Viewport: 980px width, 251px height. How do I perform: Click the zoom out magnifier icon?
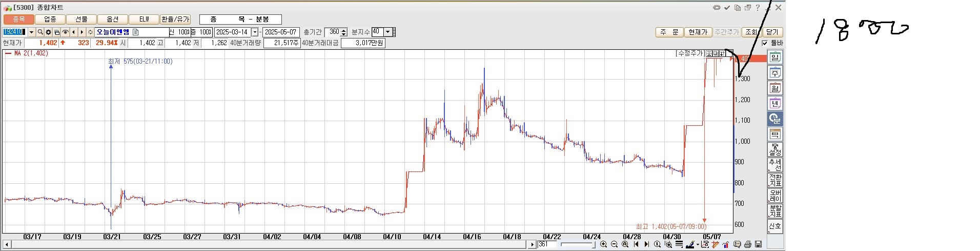click(614, 244)
